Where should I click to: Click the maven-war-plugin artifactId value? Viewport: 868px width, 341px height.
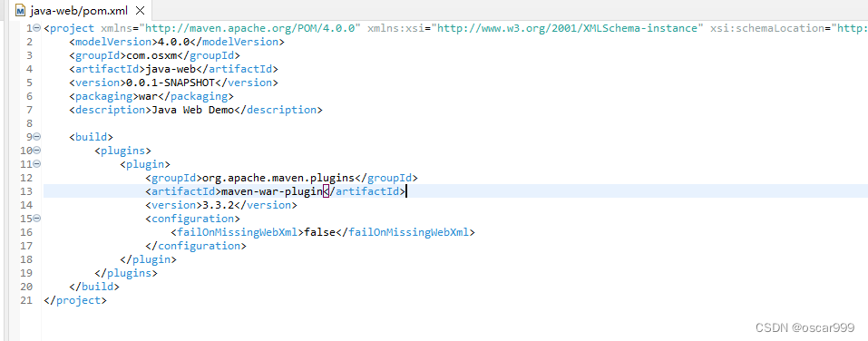272,191
